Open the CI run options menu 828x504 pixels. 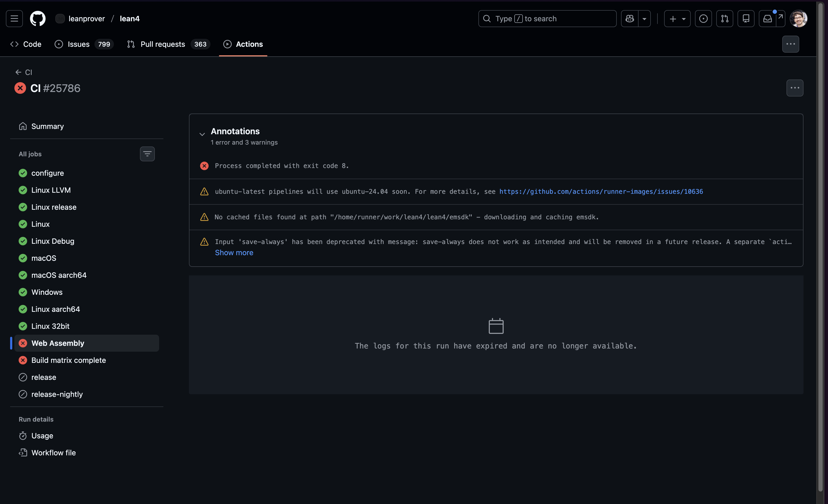pos(794,88)
